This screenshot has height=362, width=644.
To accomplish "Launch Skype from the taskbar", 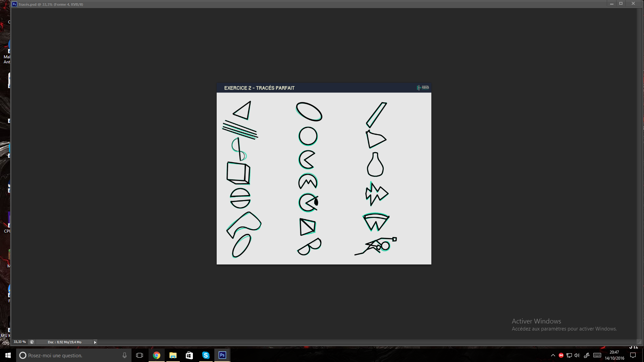I will click(206, 355).
